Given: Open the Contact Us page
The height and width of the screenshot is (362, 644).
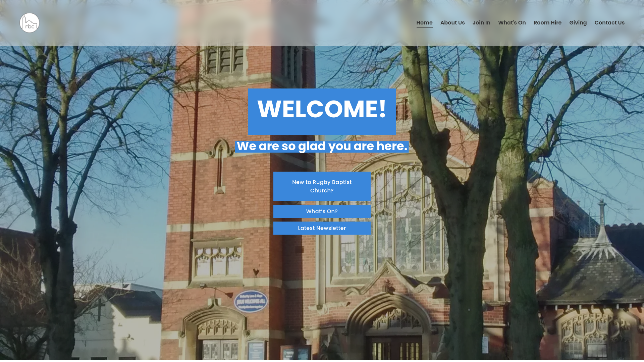Looking at the screenshot, I should (609, 23).
